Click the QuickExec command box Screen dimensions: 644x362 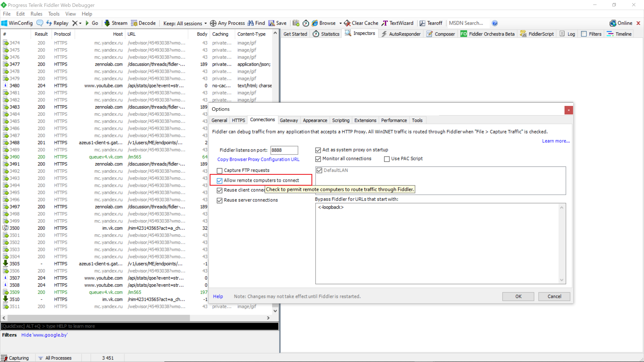point(140,326)
